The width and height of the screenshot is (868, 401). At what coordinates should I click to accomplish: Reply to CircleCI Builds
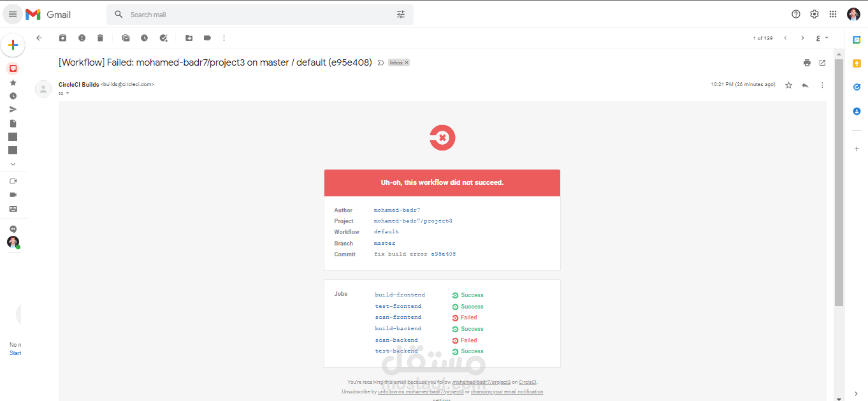click(805, 85)
